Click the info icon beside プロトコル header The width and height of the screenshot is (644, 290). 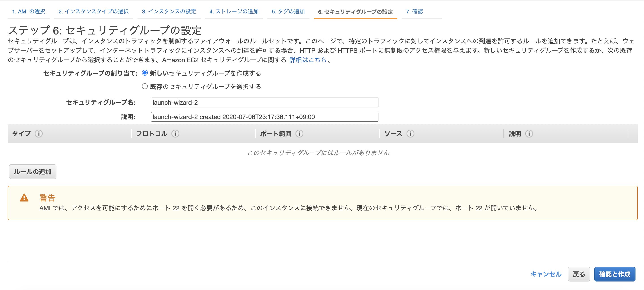(x=175, y=134)
